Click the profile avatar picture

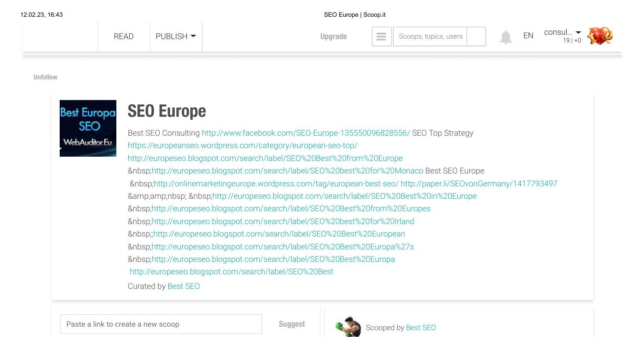pos(600,36)
